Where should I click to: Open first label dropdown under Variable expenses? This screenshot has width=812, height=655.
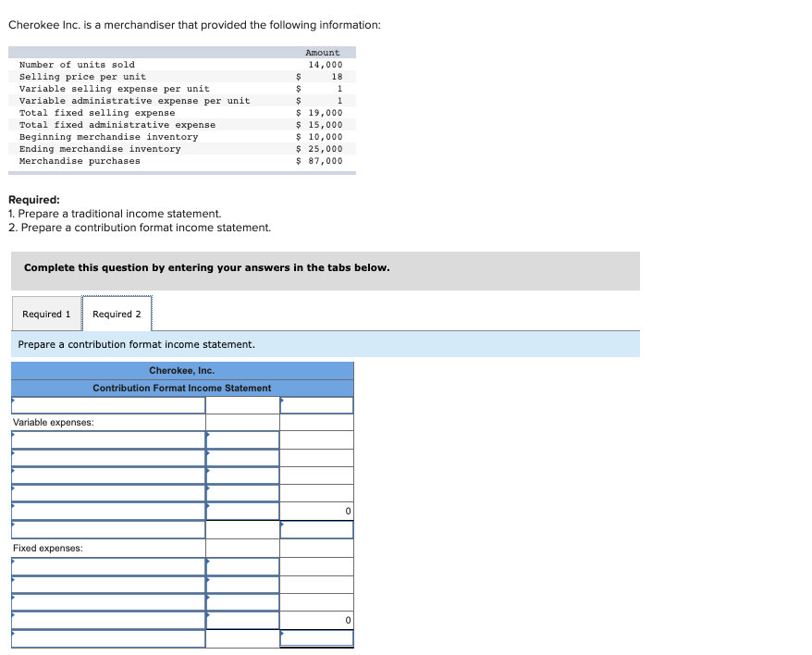108,440
